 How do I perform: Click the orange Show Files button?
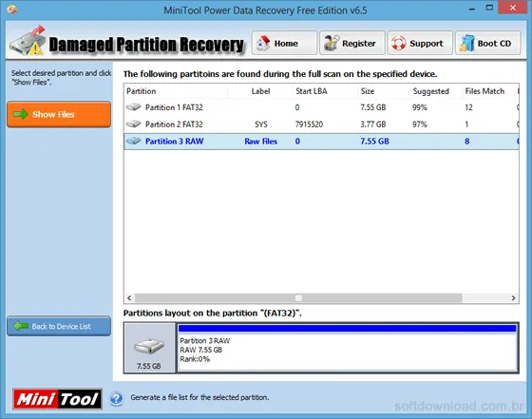(x=59, y=114)
